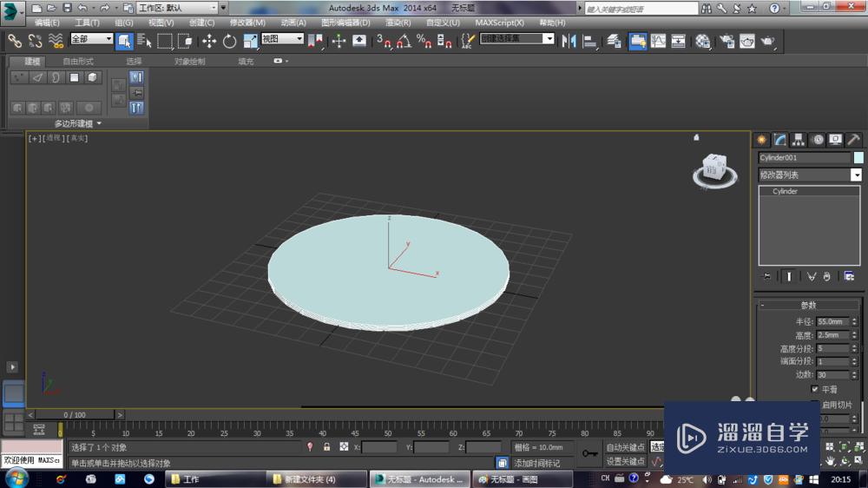
Task: Click the Select by Name icon
Action: [x=144, y=41]
